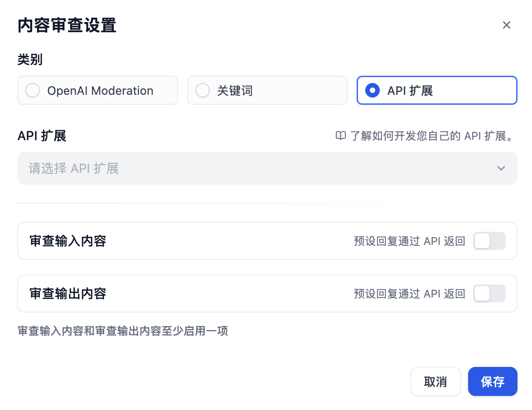Click the close X icon on the dialog
532x410 pixels.
(506, 25)
